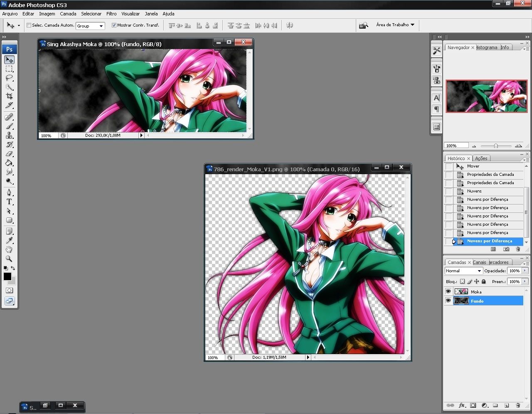Select the Rounded Rectangle shape tool
Viewport: 532px width, 414px height.
(x=9, y=220)
